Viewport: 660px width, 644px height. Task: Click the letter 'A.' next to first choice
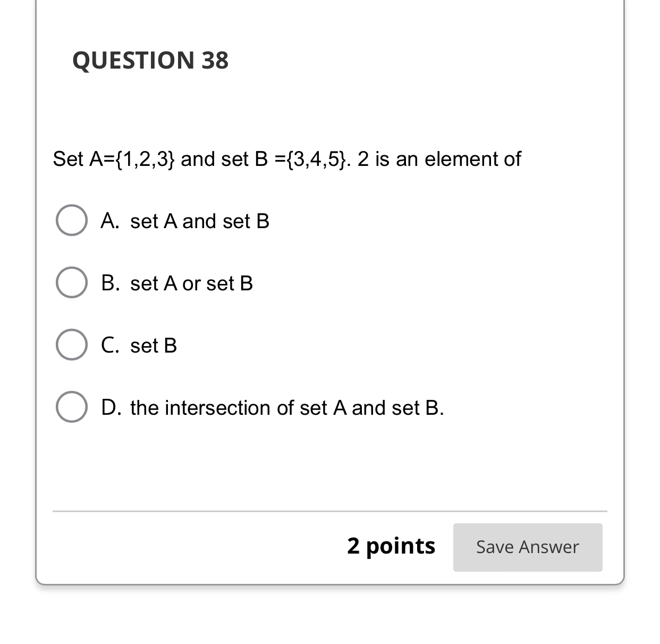click(111, 221)
